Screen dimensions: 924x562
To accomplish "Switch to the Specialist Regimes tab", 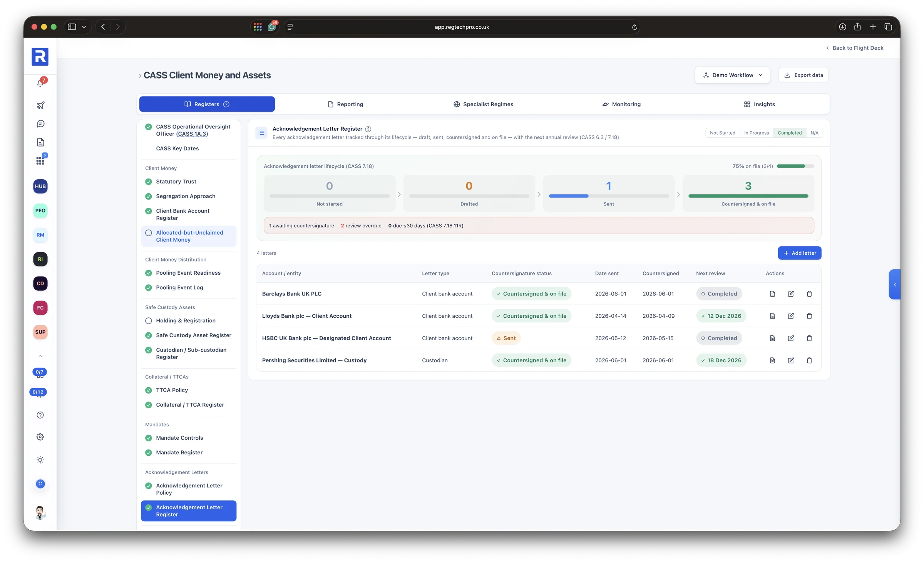I will click(483, 104).
